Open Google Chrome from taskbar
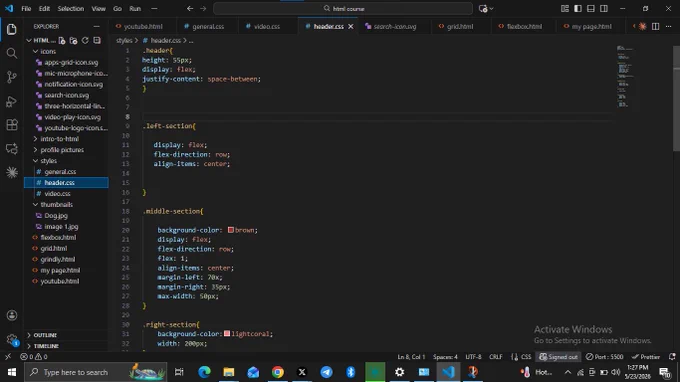 coord(278,372)
